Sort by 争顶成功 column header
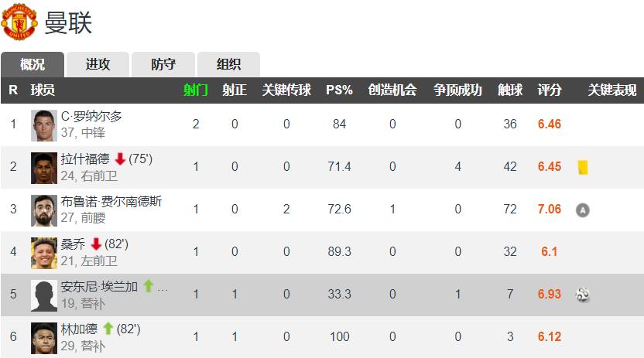This screenshot has height=358, width=644. pos(457,90)
